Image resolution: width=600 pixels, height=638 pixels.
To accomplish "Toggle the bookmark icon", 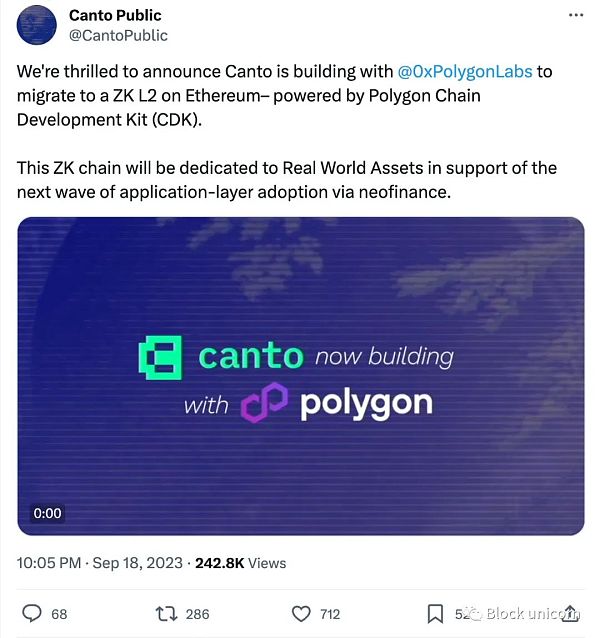I will pyautogui.click(x=436, y=613).
